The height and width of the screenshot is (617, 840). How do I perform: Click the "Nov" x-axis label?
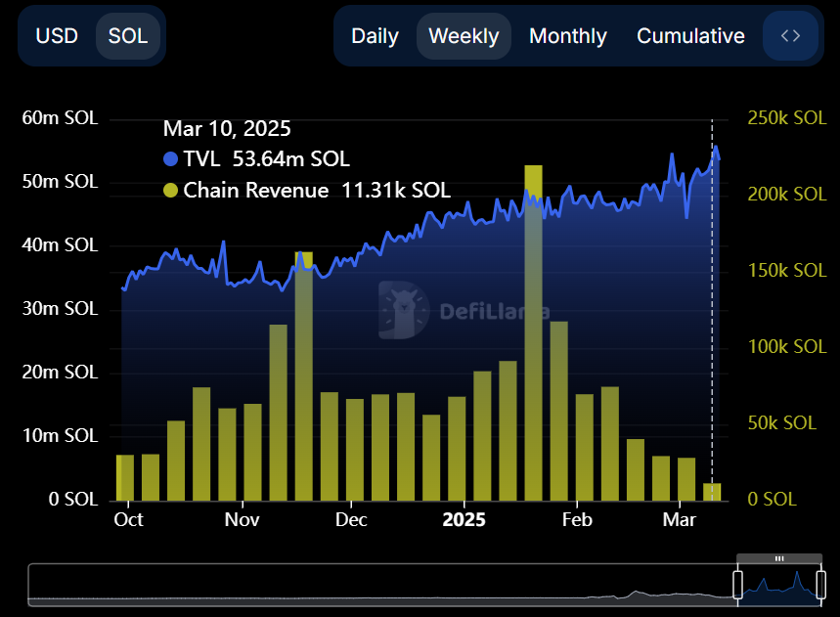click(243, 519)
